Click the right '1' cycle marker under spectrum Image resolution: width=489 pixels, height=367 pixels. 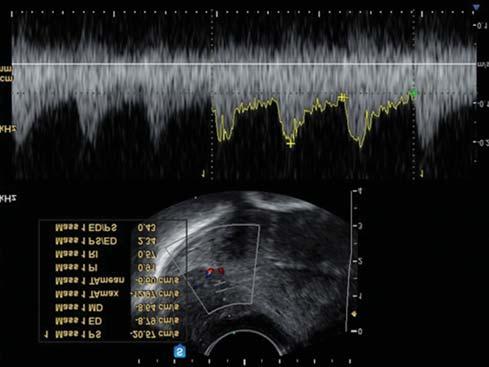[x=421, y=174]
